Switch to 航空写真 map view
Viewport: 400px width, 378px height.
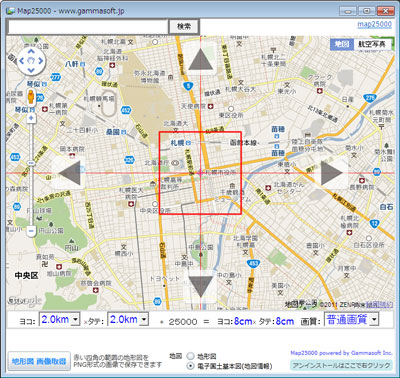(x=372, y=44)
